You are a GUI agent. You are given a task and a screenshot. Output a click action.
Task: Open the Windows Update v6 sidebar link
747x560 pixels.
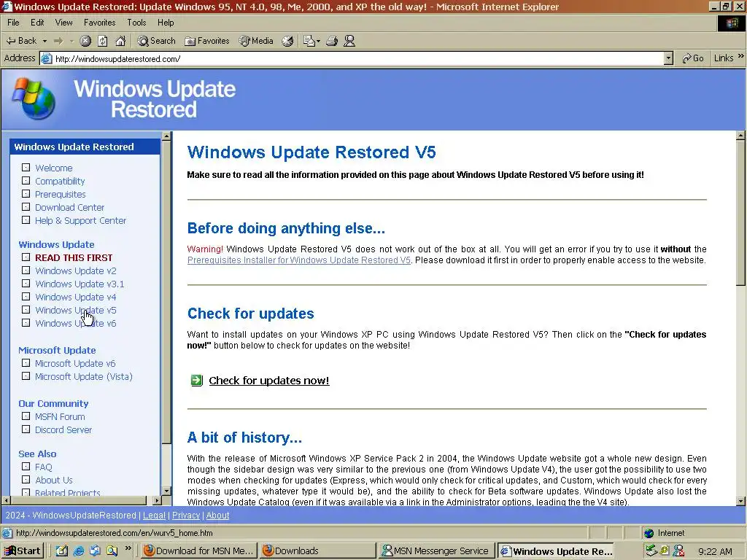[76, 323]
